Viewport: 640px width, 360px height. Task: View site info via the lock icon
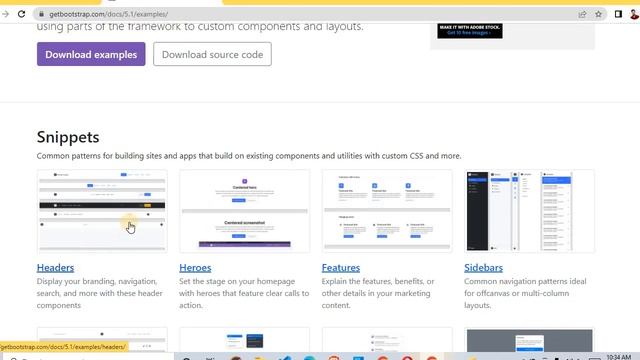(x=41, y=14)
